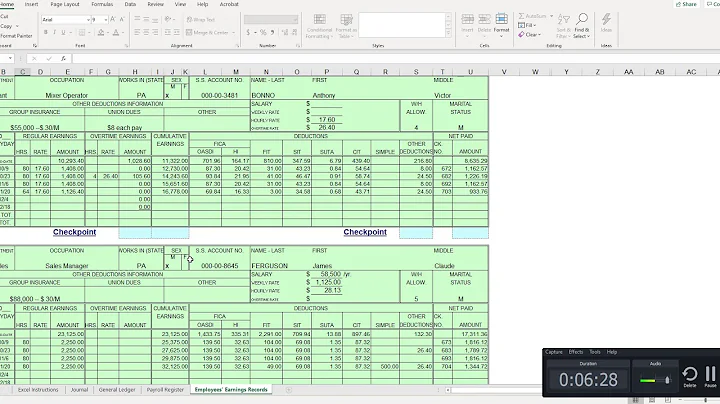
Task: Open Find & Select magnifier menu
Action: click(x=581, y=26)
